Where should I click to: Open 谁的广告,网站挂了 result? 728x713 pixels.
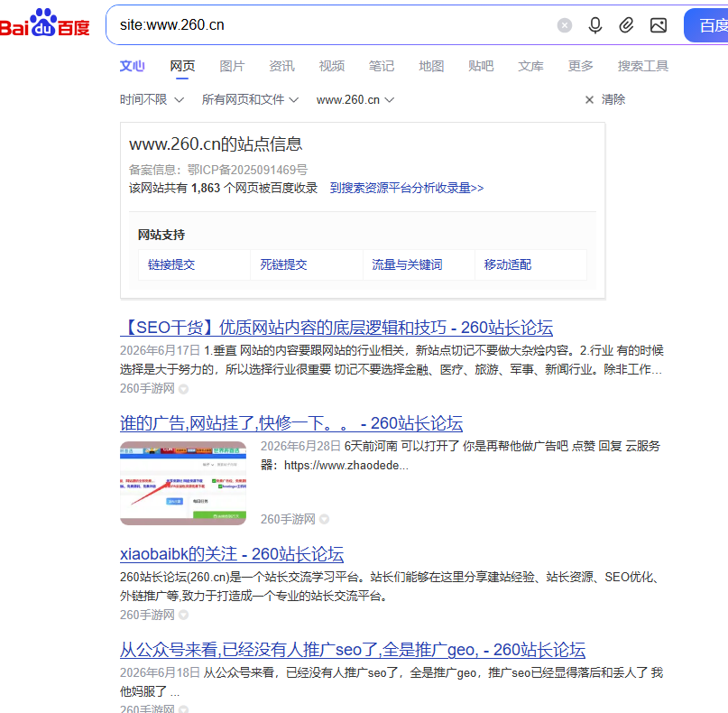pyautogui.click(x=291, y=423)
